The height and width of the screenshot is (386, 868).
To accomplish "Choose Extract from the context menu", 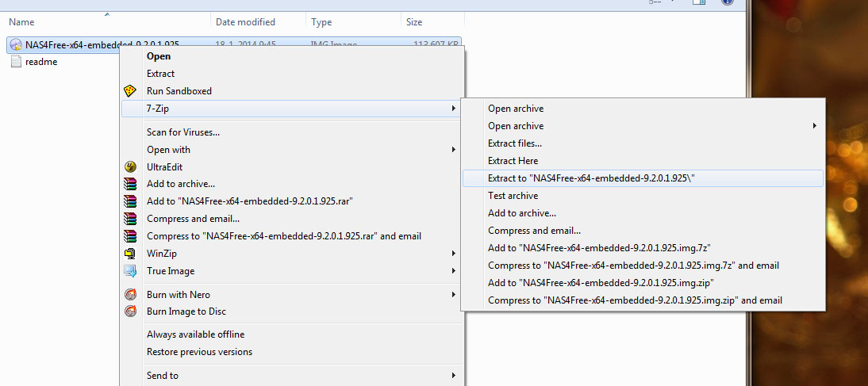I will coord(160,74).
